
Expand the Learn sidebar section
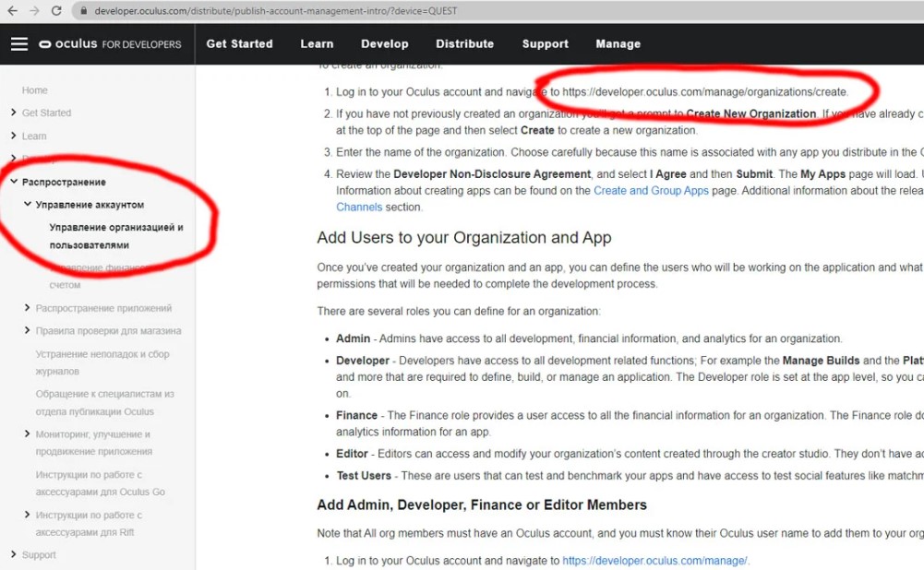[x=13, y=136]
